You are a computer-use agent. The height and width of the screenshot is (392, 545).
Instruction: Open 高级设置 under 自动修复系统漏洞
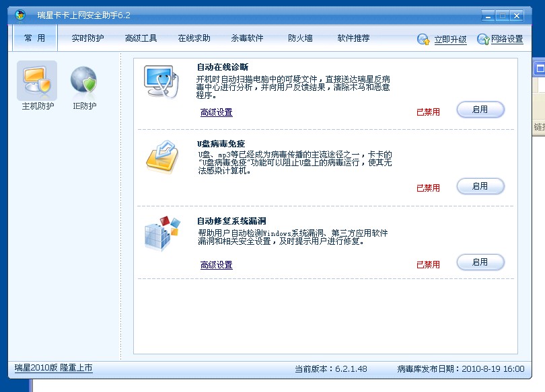216,265
